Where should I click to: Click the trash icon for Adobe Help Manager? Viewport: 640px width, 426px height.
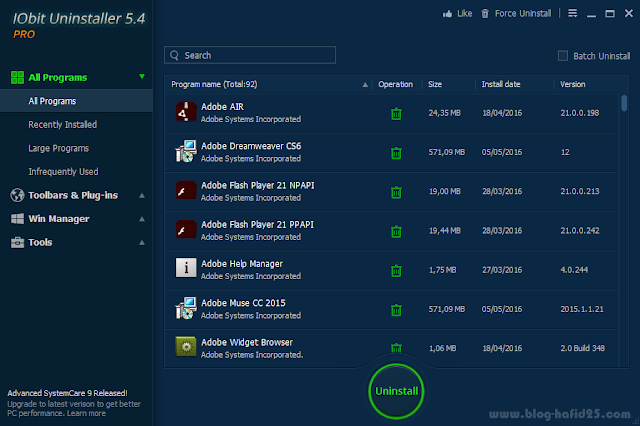[396, 271]
